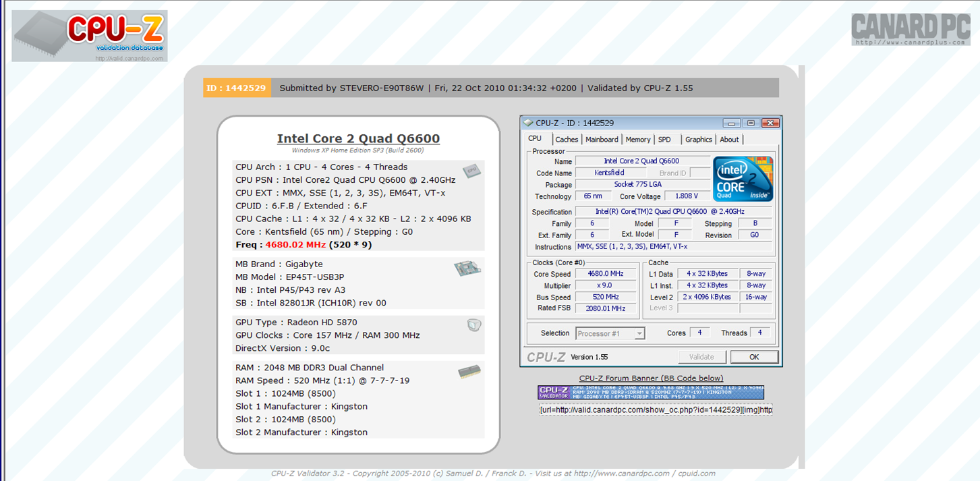The image size is (980, 481).
Task: Click the OK button in CPU-Z
Action: pos(754,357)
